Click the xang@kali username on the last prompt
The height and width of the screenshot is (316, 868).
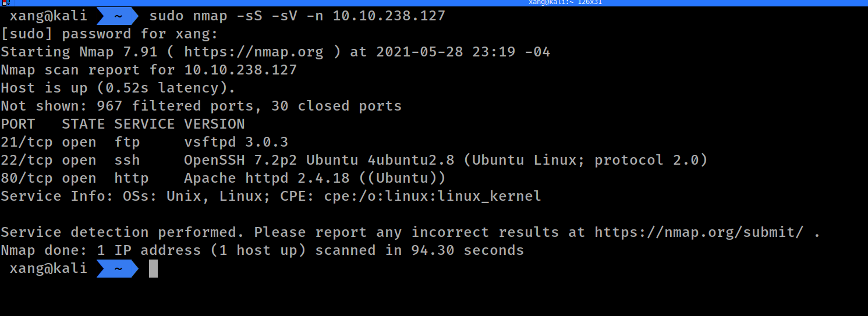click(48, 268)
